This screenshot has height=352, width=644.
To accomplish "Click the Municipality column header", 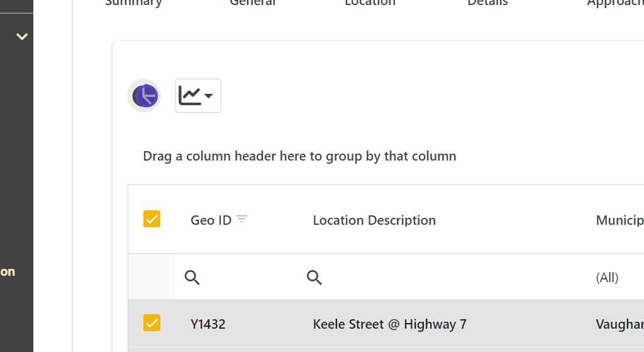I will [619, 220].
